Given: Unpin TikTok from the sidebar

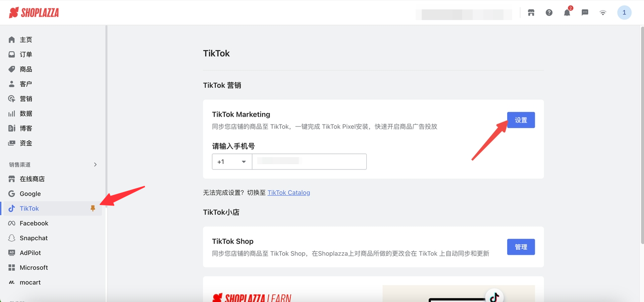Looking at the screenshot, I should coord(93,209).
